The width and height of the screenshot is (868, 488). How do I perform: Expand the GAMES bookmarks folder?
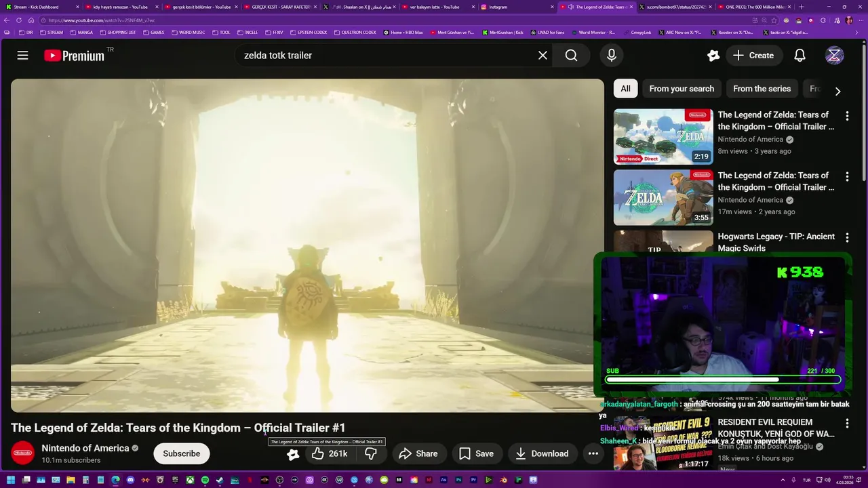pyautogui.click(x=153, y=32)
